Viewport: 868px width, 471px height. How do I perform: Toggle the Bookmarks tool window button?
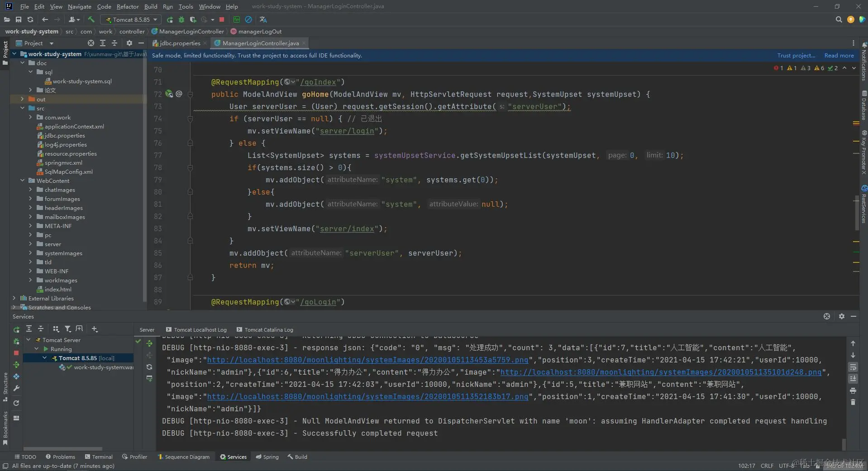(5, 428)
